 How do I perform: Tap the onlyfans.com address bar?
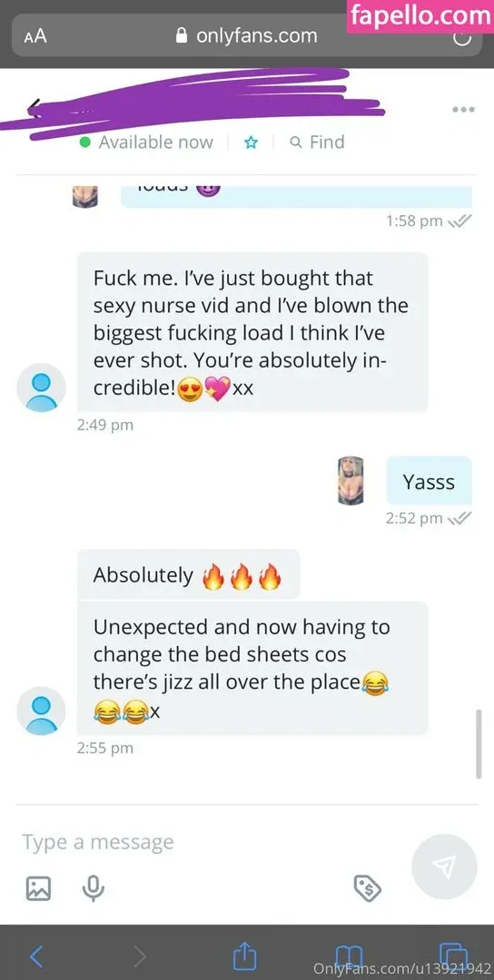[247, 36]
